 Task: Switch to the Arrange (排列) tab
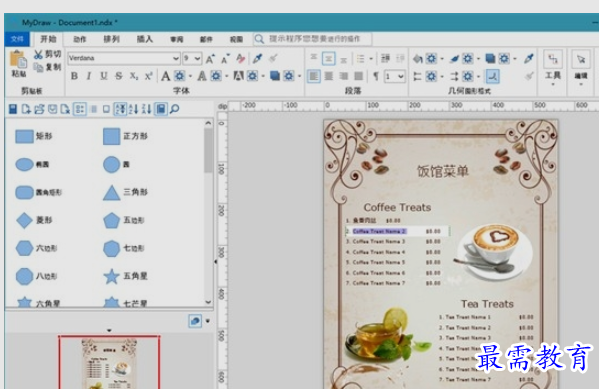pos(112,39)
